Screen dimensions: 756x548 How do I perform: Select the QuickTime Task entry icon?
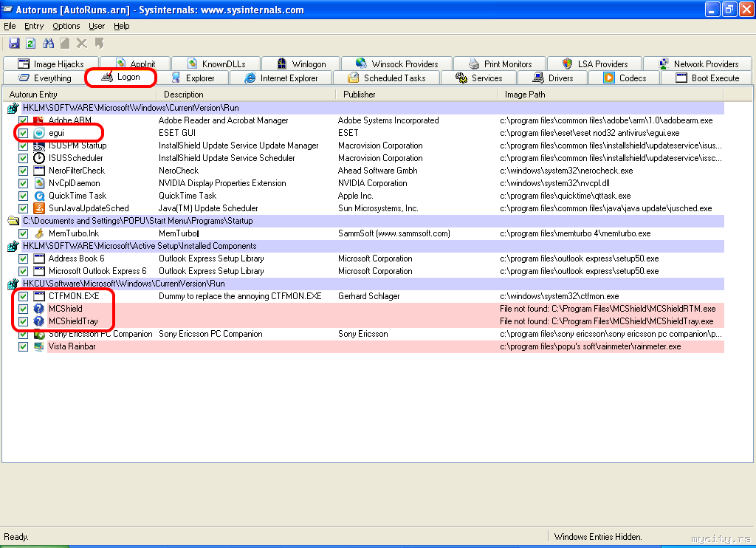tap(40, 196)
